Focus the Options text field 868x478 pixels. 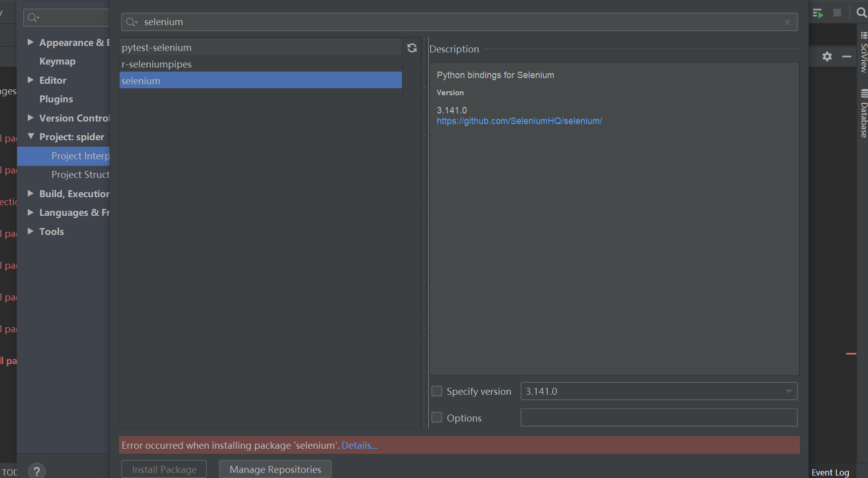pyautogui.click(x=659, y=417)
